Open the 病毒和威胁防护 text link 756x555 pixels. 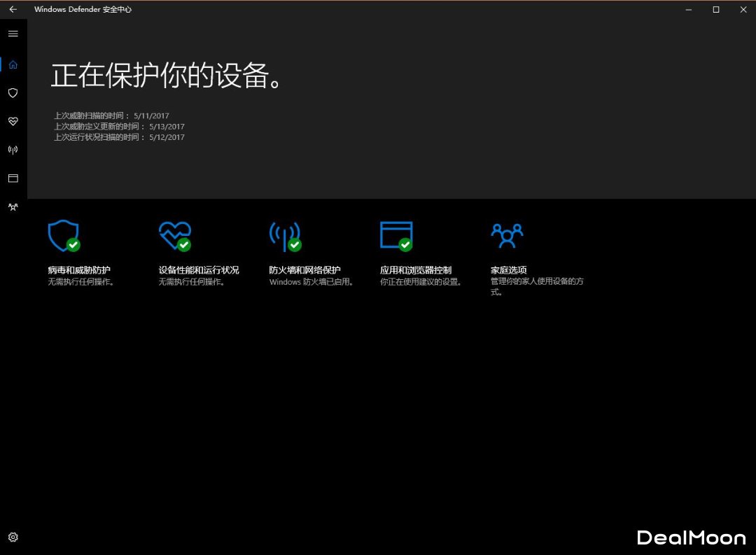[79, 270]
